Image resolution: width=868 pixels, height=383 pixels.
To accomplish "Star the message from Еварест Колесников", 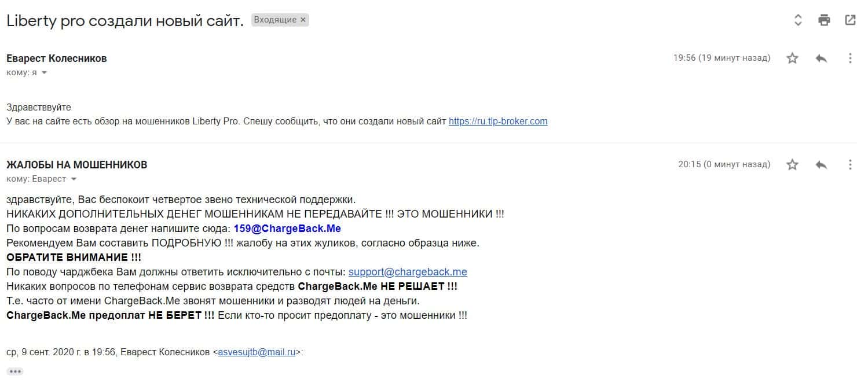I will [x=792, y=58].
